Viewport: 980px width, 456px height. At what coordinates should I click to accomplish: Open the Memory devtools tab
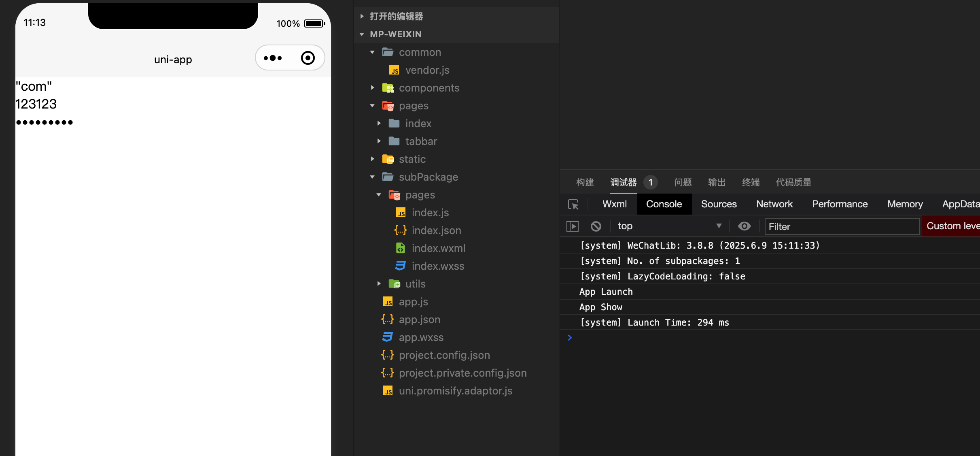pyautogui.click(x=905, y=204)
